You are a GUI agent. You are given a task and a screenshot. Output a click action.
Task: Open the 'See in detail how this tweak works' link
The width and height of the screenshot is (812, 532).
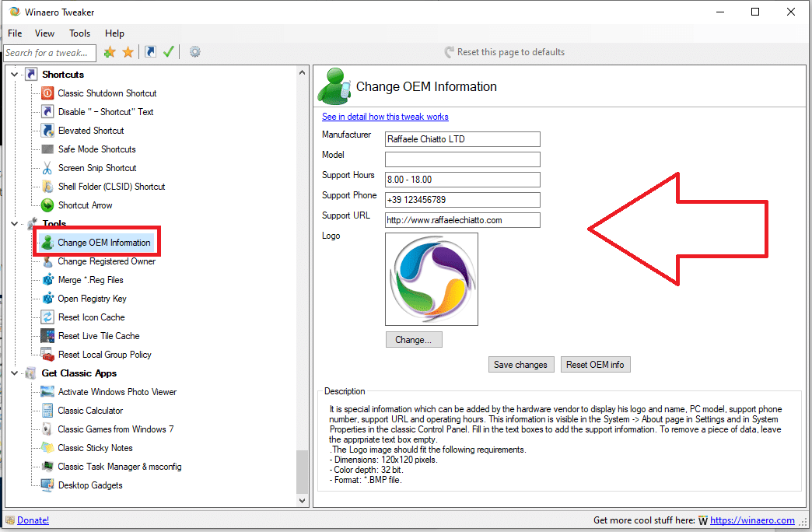(x=385, y=117)
